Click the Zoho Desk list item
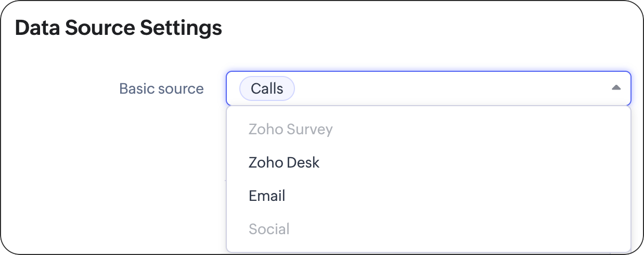The image size is (644, 255). (284, 162)
